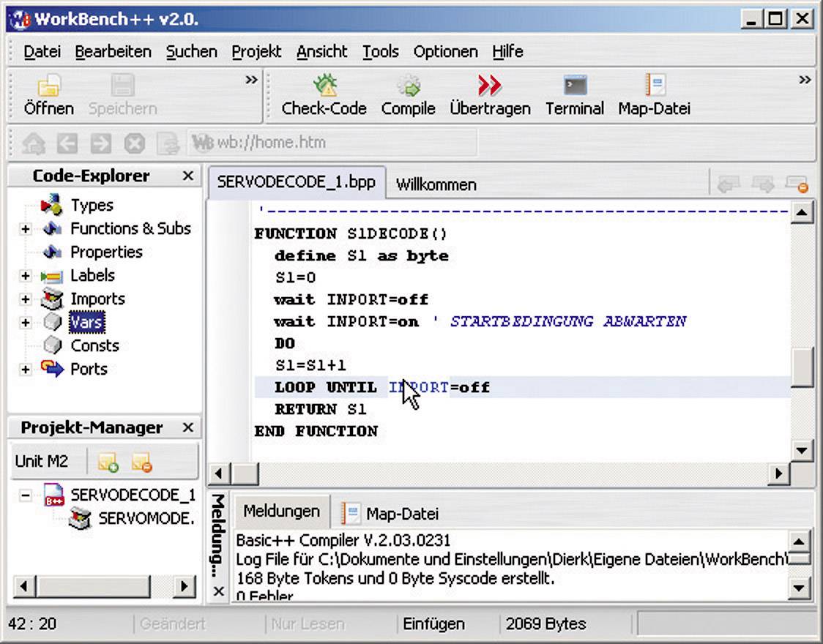Expand the Functions & Subs node

(x=25, y=228)
